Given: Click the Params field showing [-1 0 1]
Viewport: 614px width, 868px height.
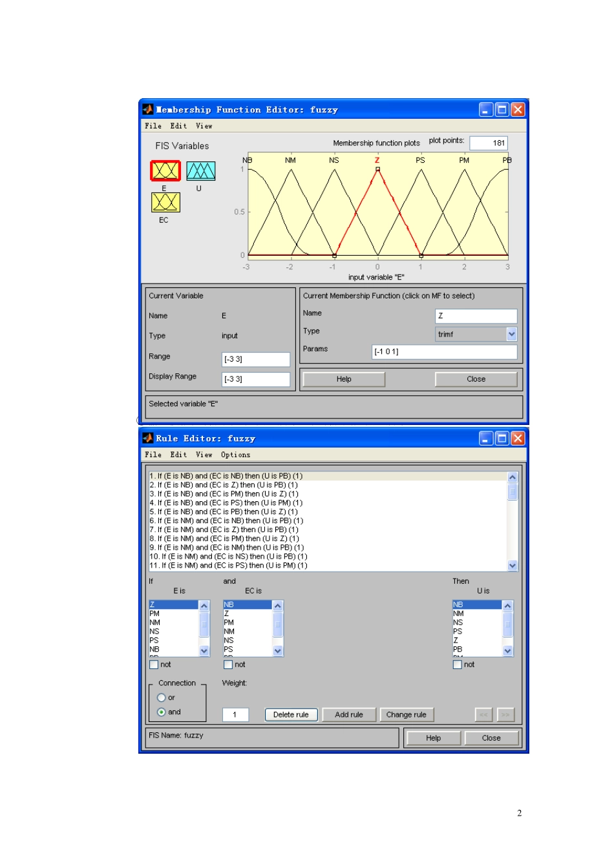Looking at the screenshot, I should (x=445, y=352).
